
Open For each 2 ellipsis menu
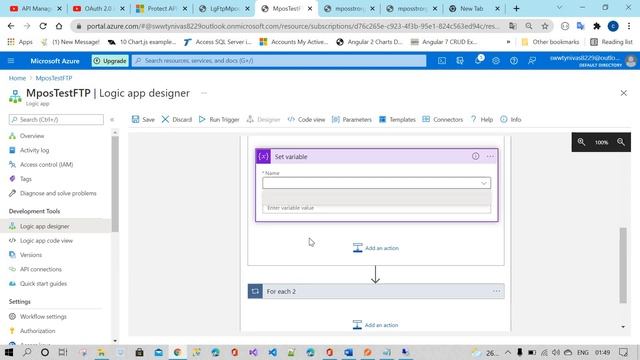point(496,291)
